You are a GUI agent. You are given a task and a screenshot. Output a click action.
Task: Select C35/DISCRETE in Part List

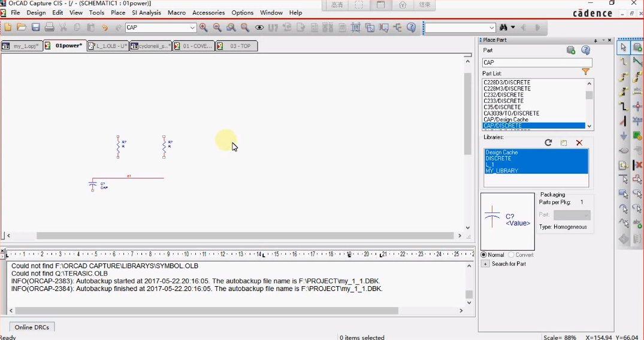(502, 107)
